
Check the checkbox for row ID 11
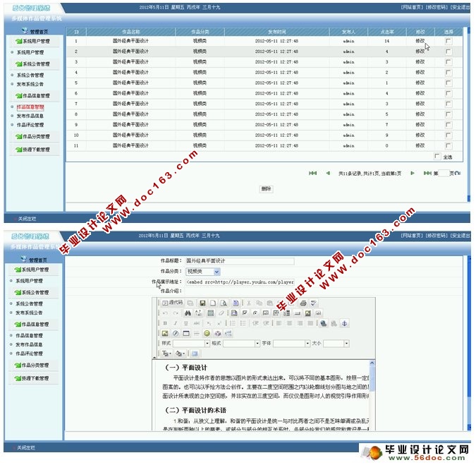click(x=448, y=146)
